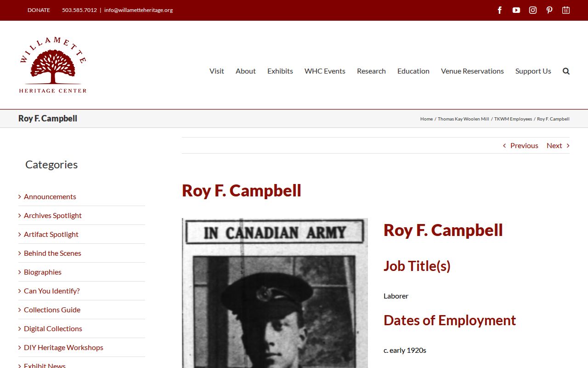Open the Pinterest icon
The height and width of the screenshot is (368, 588).
pos(549,10)
